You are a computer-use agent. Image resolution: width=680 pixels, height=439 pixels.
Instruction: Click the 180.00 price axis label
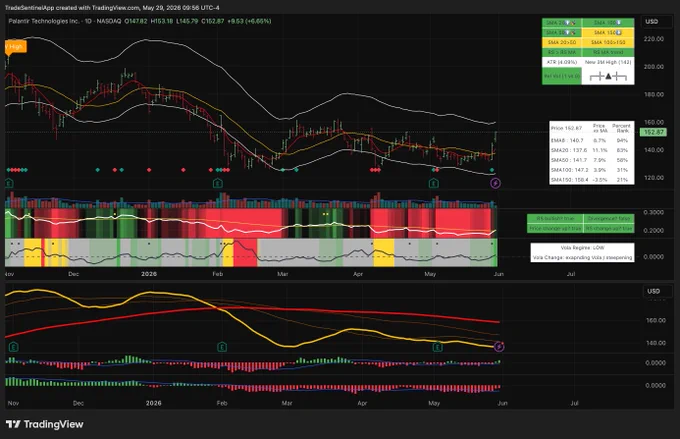(x=654, y=94)
